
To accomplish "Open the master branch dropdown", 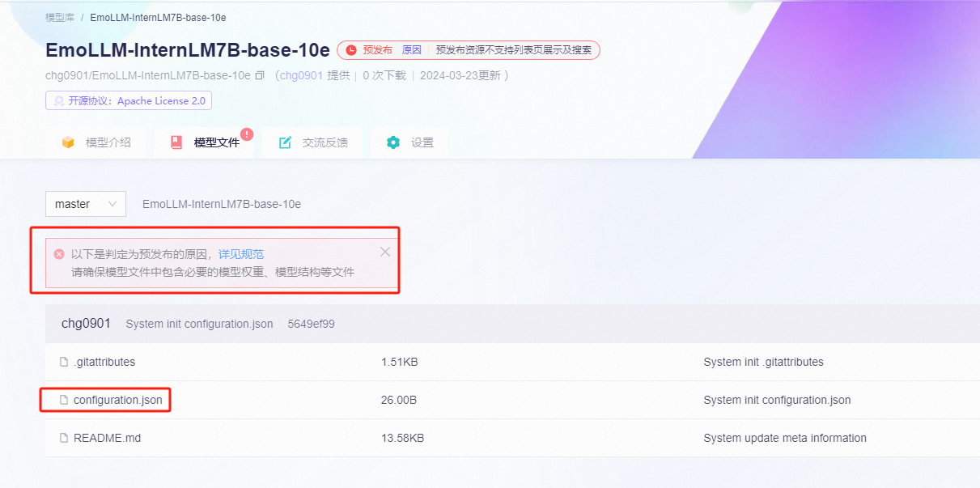I will pyautogui.click(x=85, y=204).
